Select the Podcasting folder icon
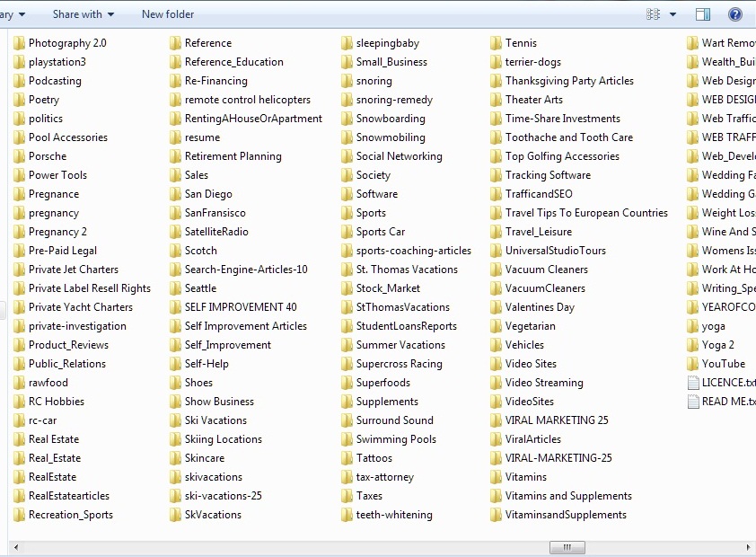Screen dimensions: 756x557 pos(19,81)
